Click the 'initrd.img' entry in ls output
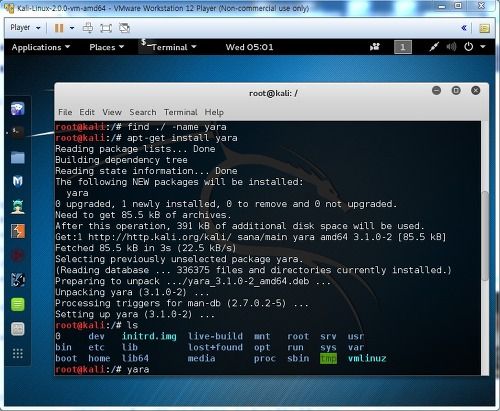Image resolution: width=500 pixels, height=411 pixels. (x=149, y=336)
